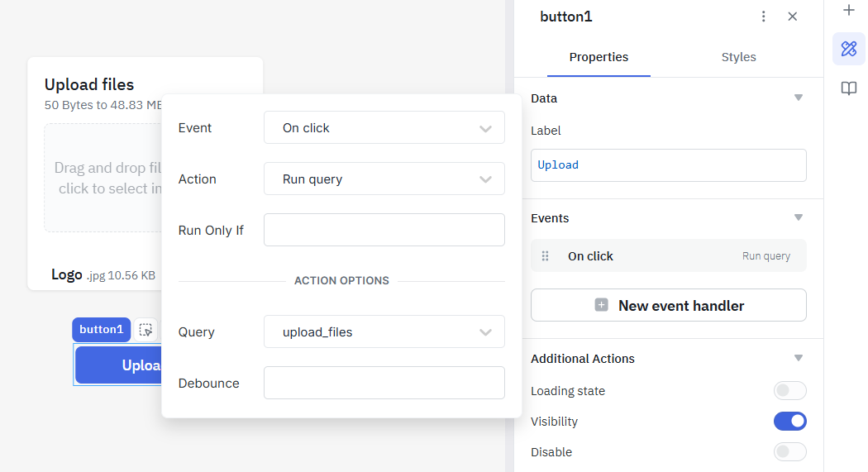Switch to the Properties tab
868x472 pixels.
(599, 57)
